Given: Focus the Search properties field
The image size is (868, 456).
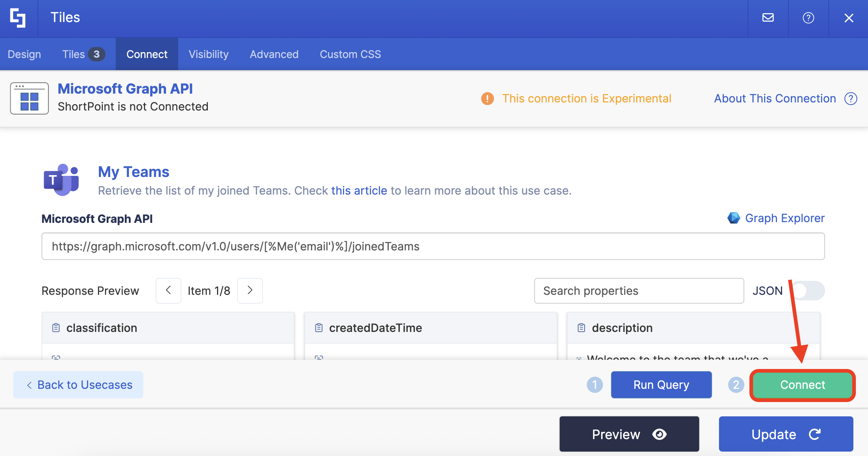Looking at the screenshot, I should click(x=639, y=291).
